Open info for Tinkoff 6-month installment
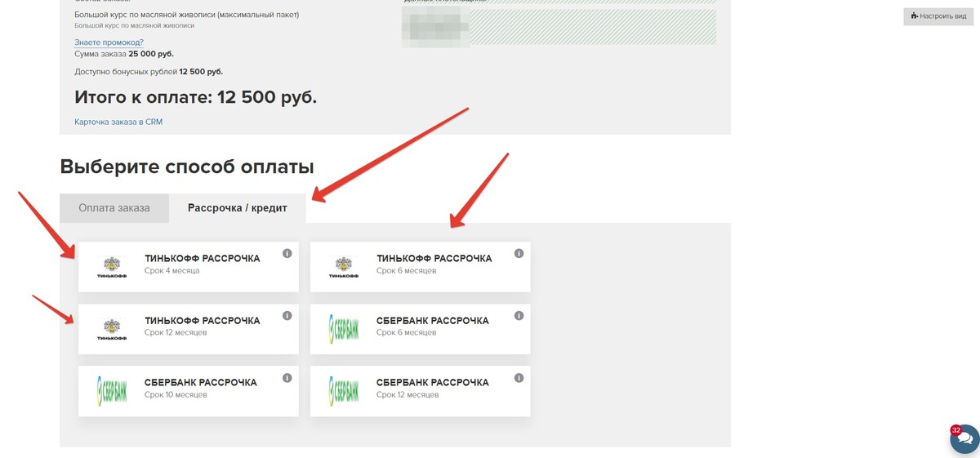This screenshot has width=980, height=458. tap(519, 253)
